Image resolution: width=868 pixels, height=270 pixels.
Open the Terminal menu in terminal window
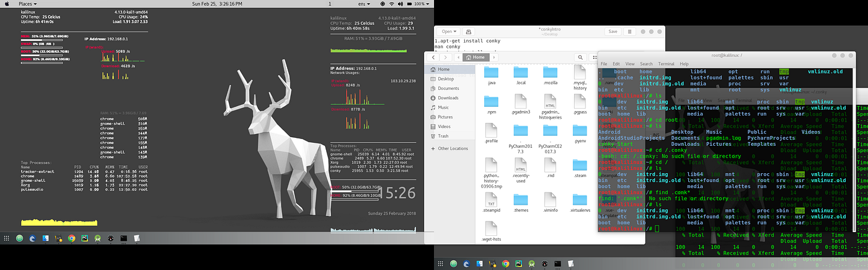pos(666,64)
